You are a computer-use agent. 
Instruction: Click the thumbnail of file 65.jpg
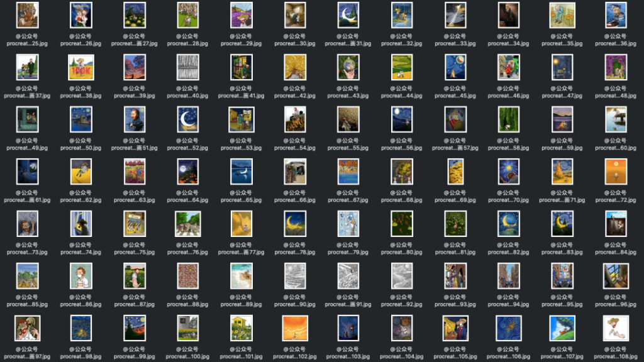[x=241, y=172]
